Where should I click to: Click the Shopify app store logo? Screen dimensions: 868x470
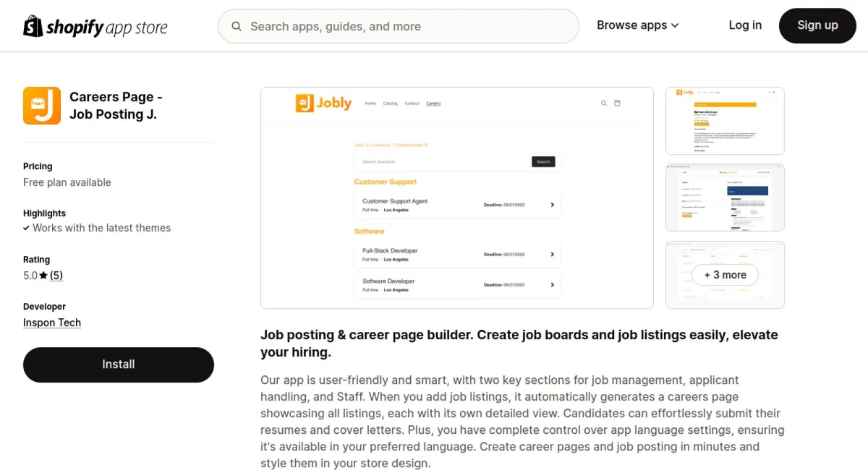point(95,27)
